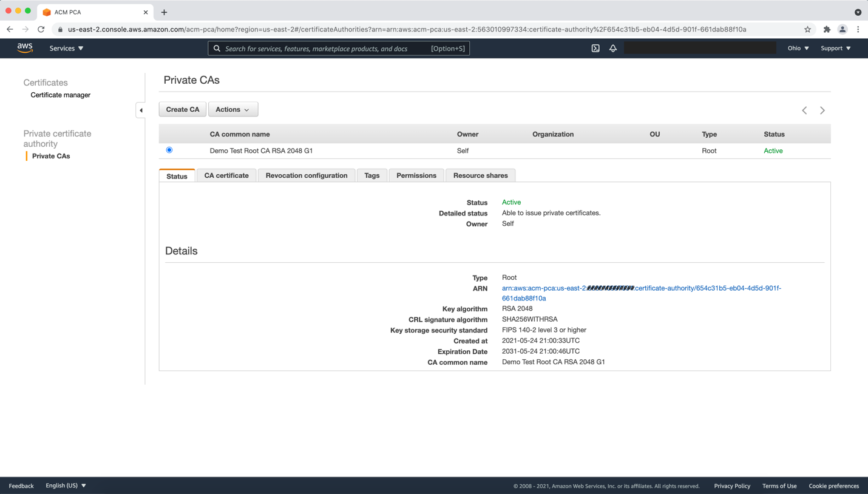Click the AWS services search field
The width and height of the screenshot is (868, 494).
point(340,48)
